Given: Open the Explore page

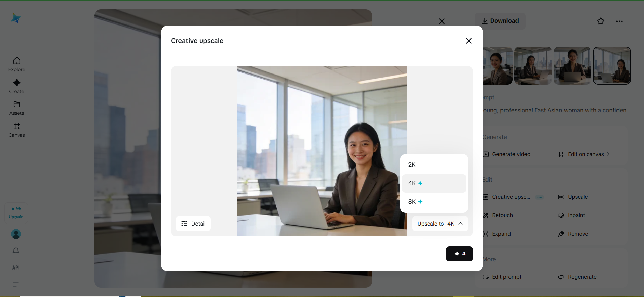Looking at the screenshot, I should (17, 64).
